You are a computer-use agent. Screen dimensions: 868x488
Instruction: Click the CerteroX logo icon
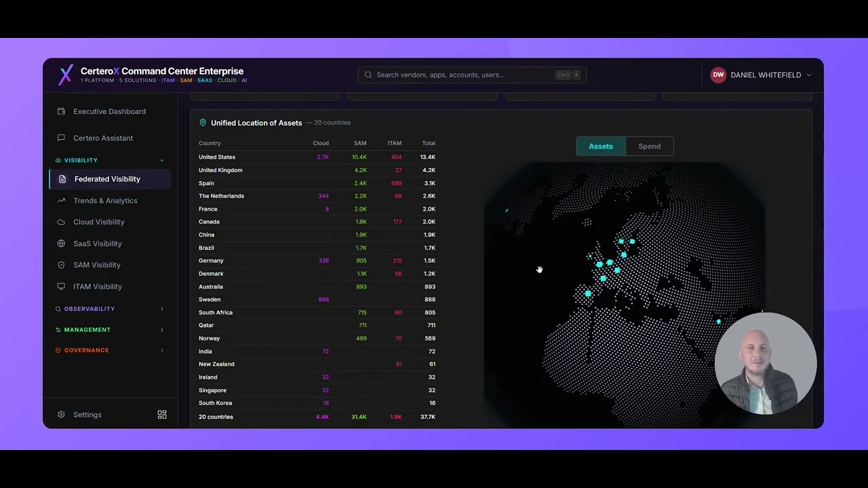tap(65, 75)
